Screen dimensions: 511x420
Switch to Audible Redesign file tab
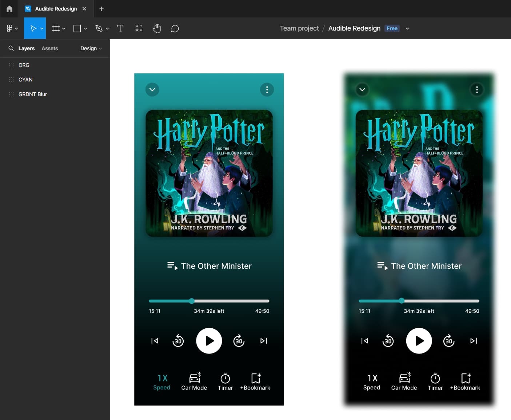pyautogui.click(x=56, y=9)
